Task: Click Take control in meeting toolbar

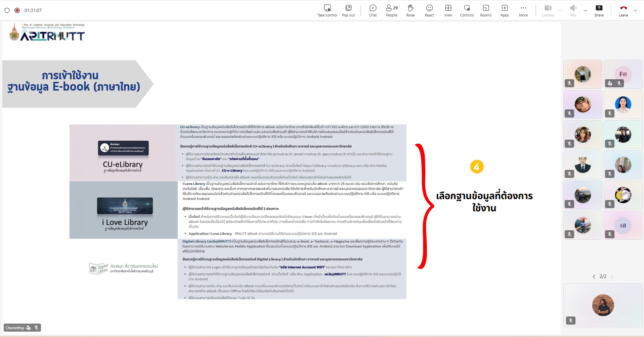Action: 327,10
